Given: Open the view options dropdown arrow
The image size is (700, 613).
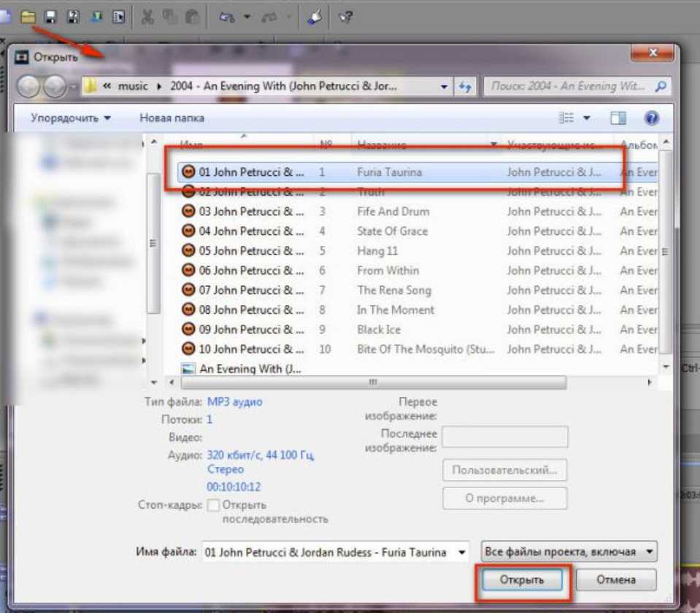Looking at the screenshot, I should click(x=586, y=118).
